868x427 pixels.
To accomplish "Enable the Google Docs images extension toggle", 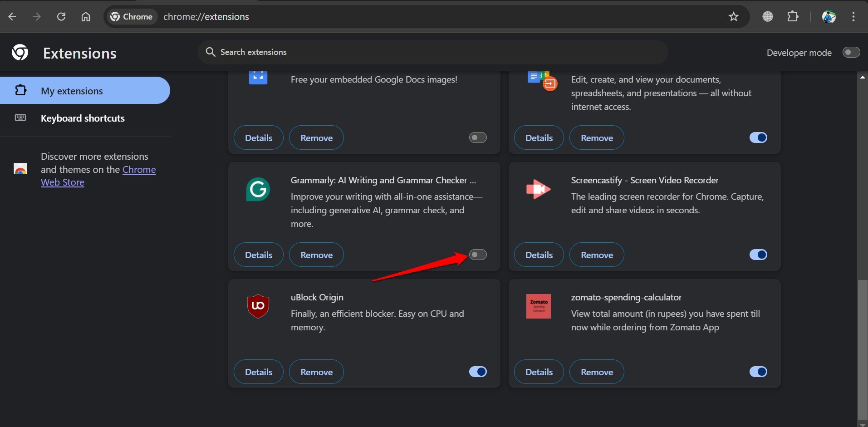I will (x=478, y=137).
